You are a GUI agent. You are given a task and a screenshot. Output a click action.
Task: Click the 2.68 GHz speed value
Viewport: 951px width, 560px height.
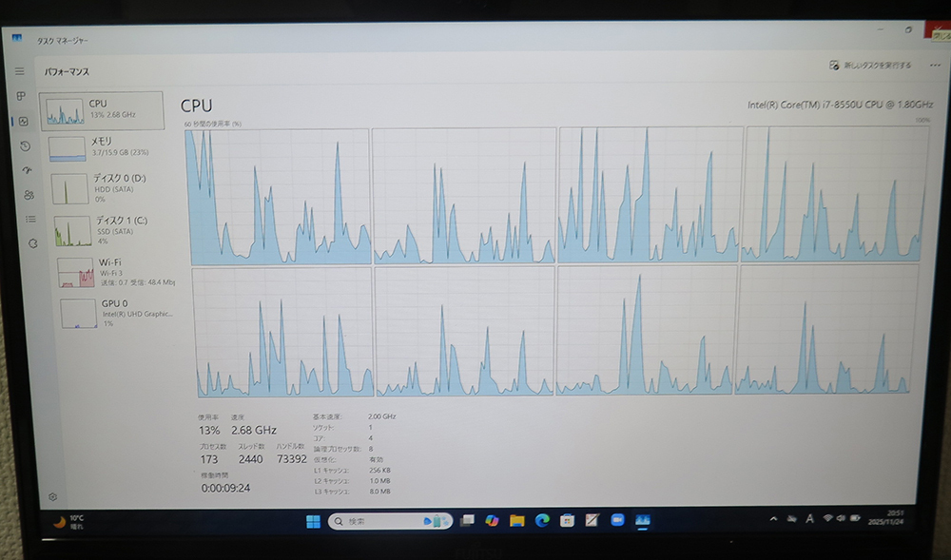(x=254, y=431)
